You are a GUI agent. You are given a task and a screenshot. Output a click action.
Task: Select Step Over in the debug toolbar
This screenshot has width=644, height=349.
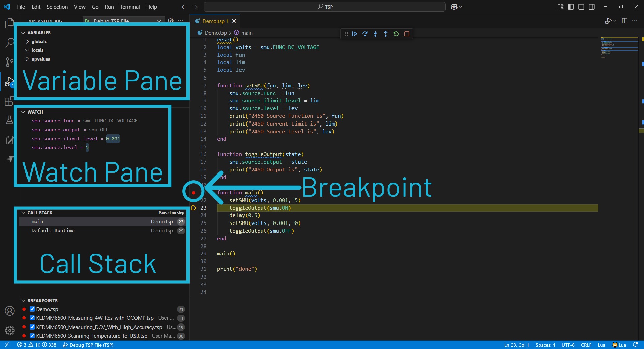point(365,34)
